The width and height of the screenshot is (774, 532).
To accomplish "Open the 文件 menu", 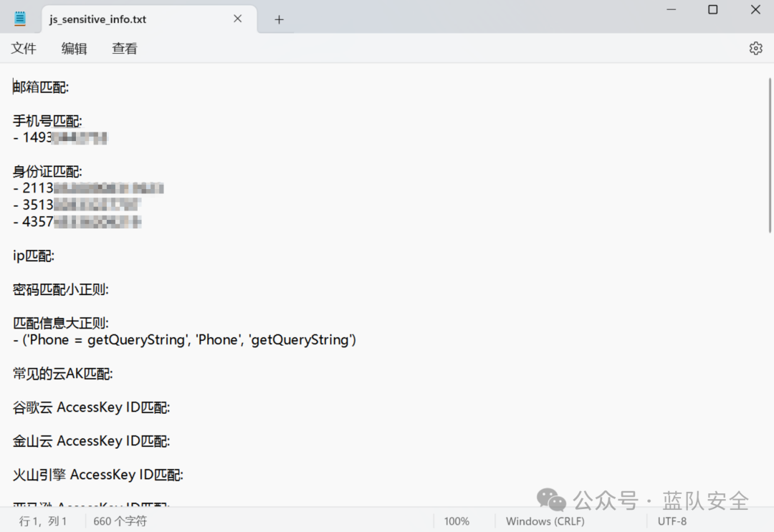I will (x=24, y=48).
